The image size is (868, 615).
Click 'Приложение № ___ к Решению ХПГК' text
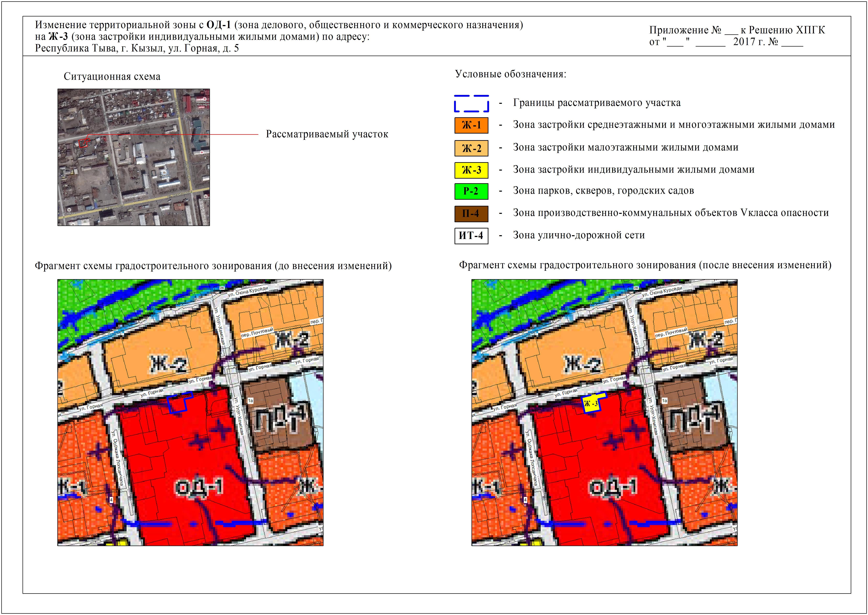737,30
